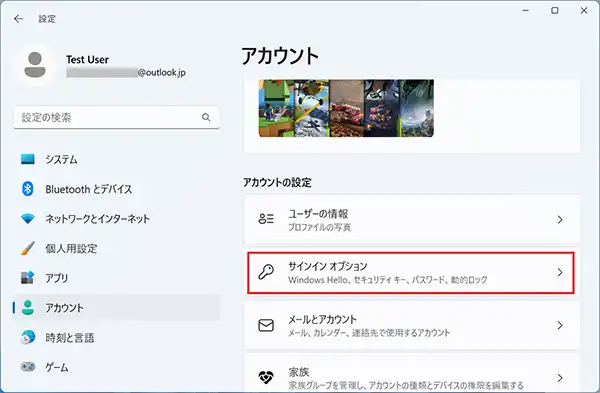The height and width of the screenshot is (393, 600).
Task: Click プロファイルの写真 subtitle text
Action: click(320, 227)
